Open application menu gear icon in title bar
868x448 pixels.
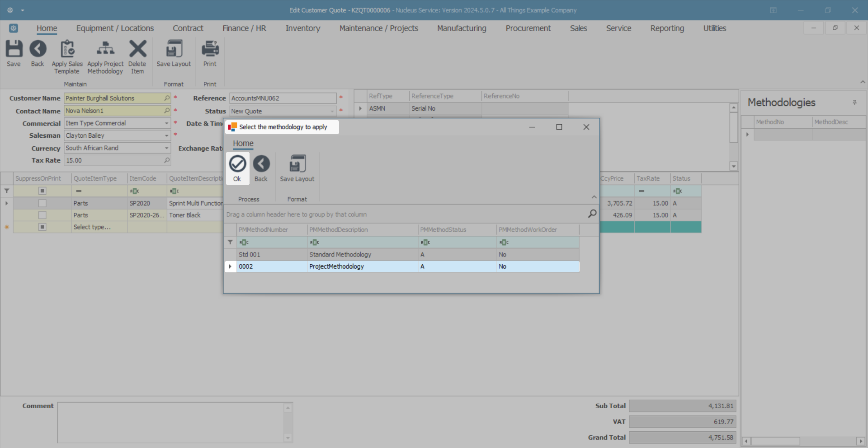(10, 10)
